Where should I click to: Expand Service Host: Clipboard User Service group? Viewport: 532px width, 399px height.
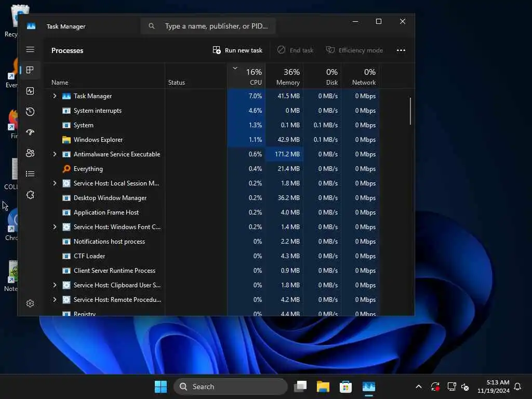[x=55, y=285]
